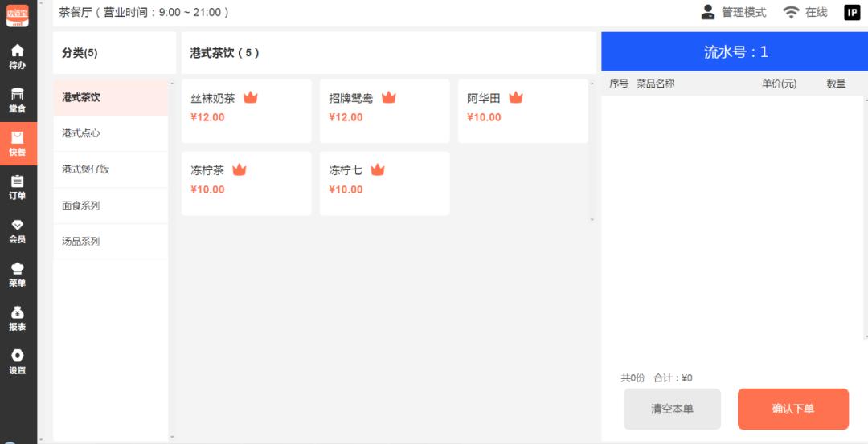Add 丝袜奶茶 to the order
Screen dimensions: 868x444
pos(246,111)
